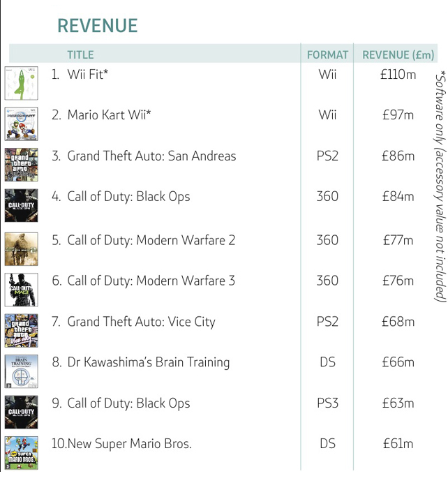The width and height of the screenshot is (448, 483).
Task: Select the GTA Vice City cover thumbnail
Action: (21, 331)
